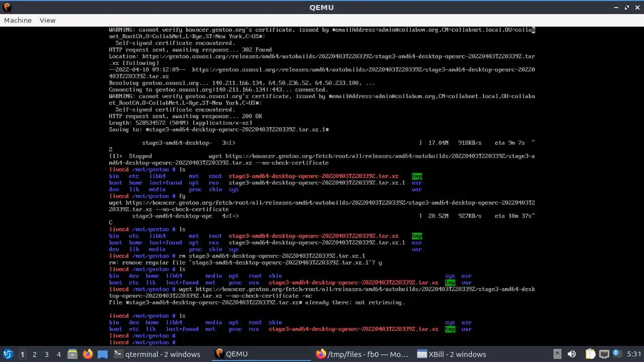This screenshot has height=362, width=644.
Task: Click the 'rm: remove regular file' prompt line
Action: tap(246, 262)
